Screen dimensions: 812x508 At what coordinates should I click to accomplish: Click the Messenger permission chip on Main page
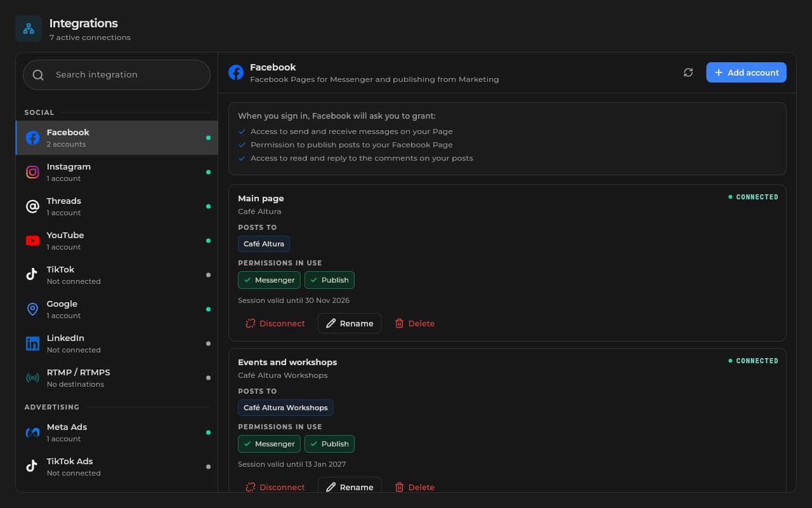pos(269,280)
